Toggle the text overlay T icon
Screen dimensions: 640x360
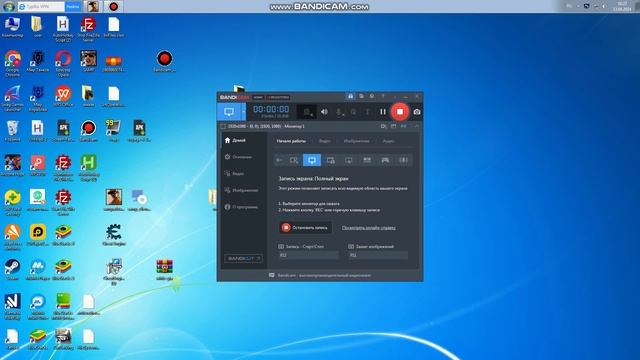pos(367,112)
